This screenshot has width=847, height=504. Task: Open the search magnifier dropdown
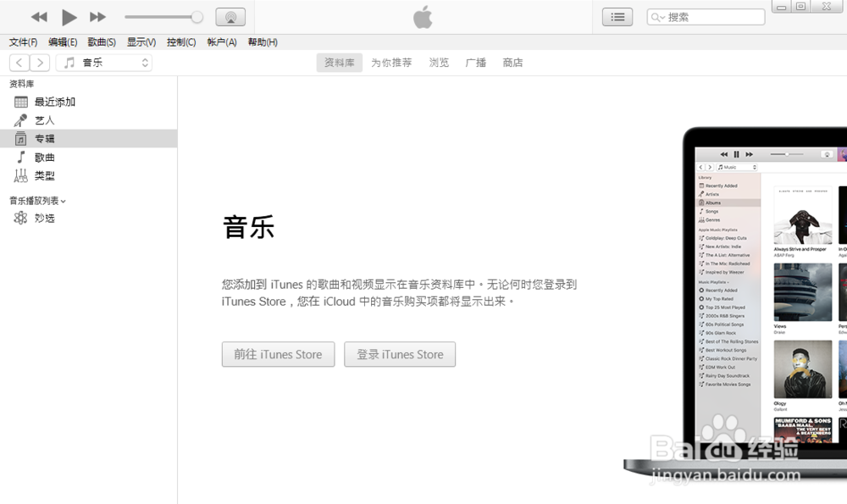(x=657, y=17)
